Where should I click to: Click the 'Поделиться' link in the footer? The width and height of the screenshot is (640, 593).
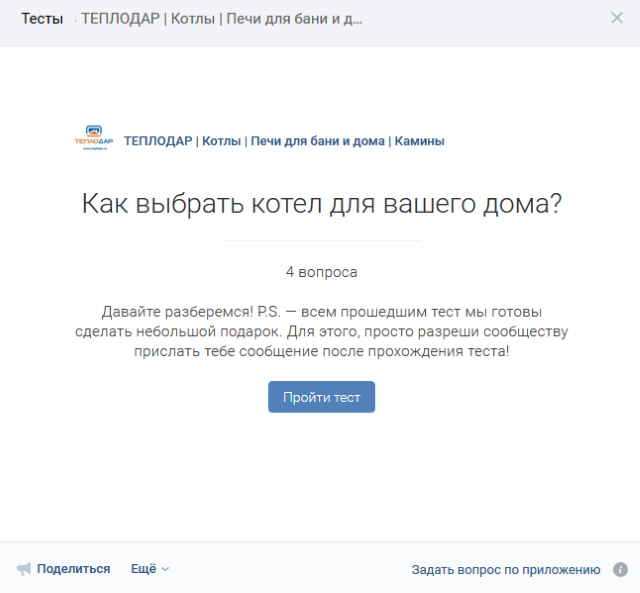(73, 569)
